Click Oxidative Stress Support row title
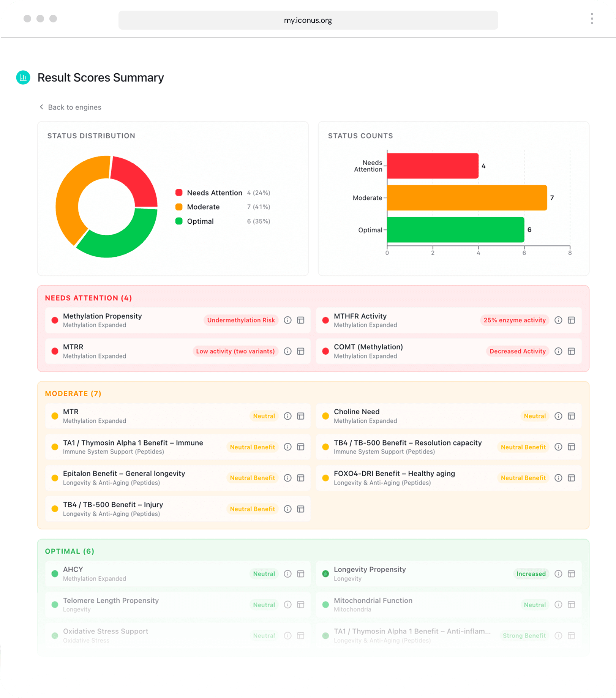The image size is (616, 698). [x=106, y=631]
